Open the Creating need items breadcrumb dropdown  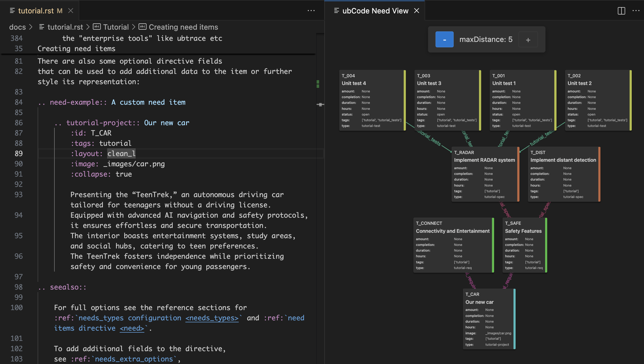[183, 27]
